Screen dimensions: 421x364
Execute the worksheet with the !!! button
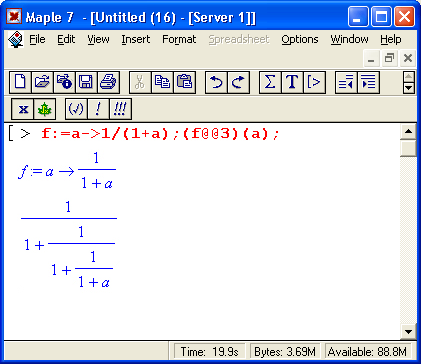[x=120, y=109]
